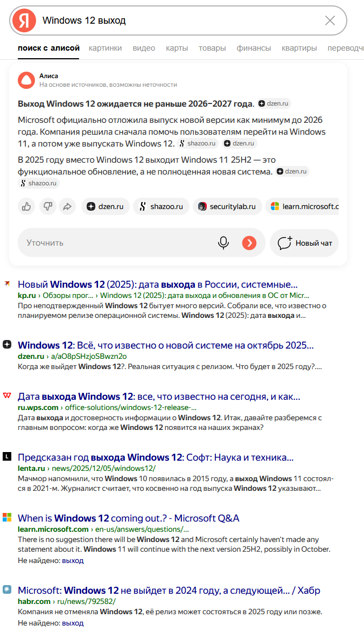This screenshot has height=632, width=364.
Task: Start voice input with the microphone icon
Action: pos(223,242)
